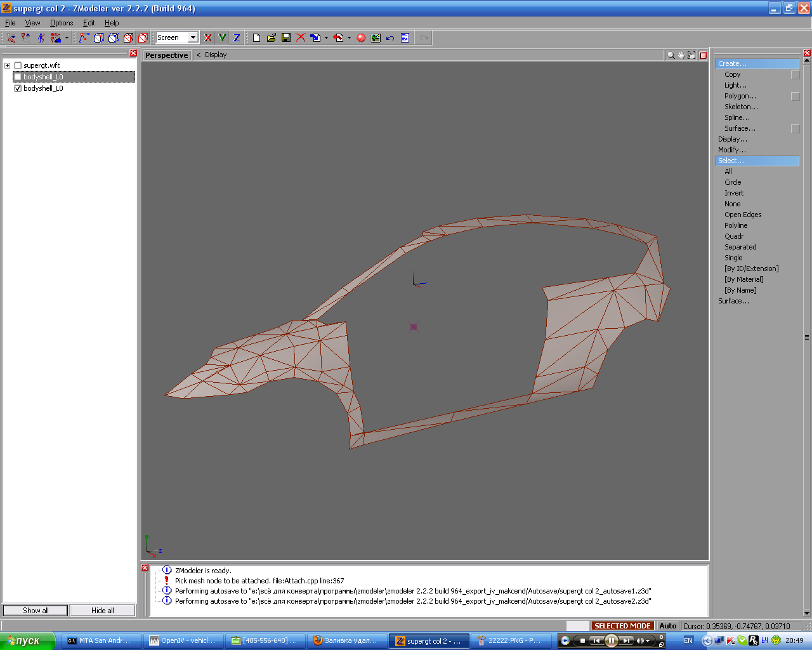Viewport: 812px width, 650px height.
Task: Click the SELECTED MODE status indicator
Action: 622,626
